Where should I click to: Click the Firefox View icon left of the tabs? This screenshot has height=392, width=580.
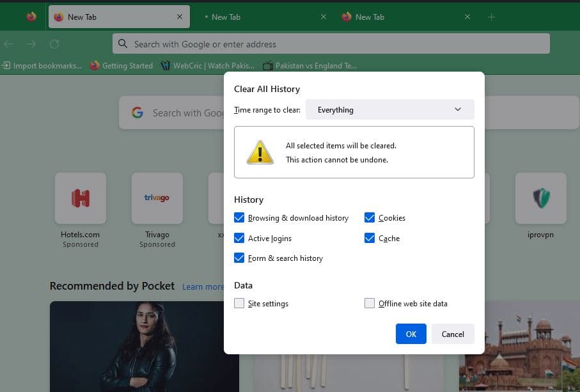[x=31, y=17]
